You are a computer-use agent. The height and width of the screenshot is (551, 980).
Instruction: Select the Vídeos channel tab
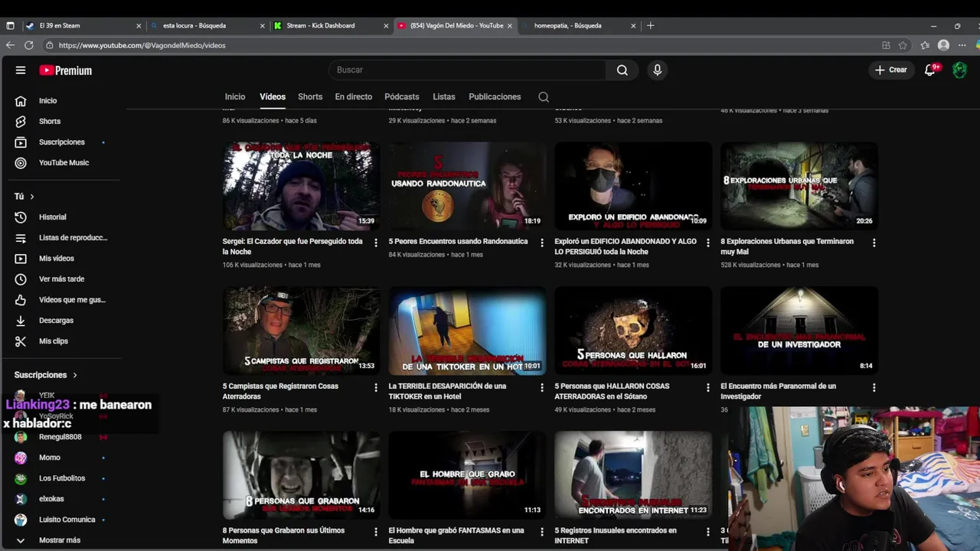[x=273, y=97]
